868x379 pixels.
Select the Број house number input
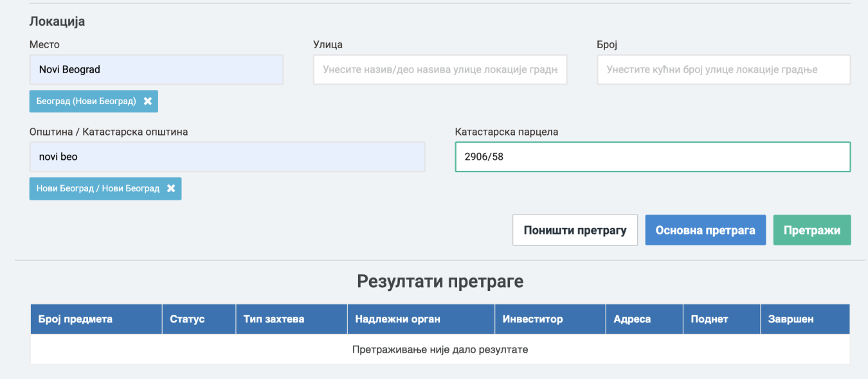click(x=723, y=69)
